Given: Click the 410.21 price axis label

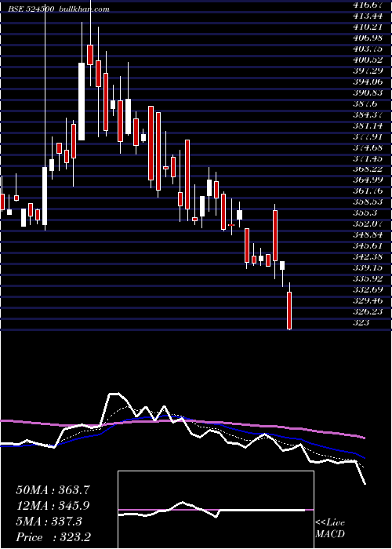Looking at the screenshot, I should pyautogui.click(x=368, y=27).
